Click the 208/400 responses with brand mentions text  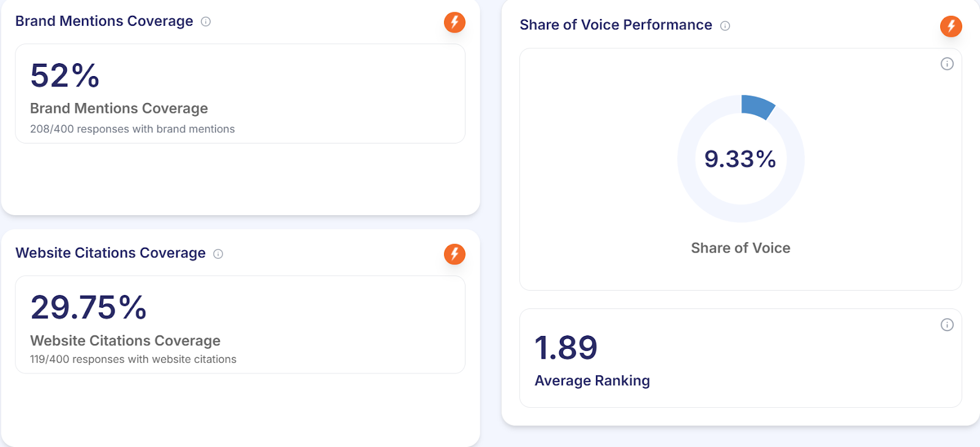point(132,129)
